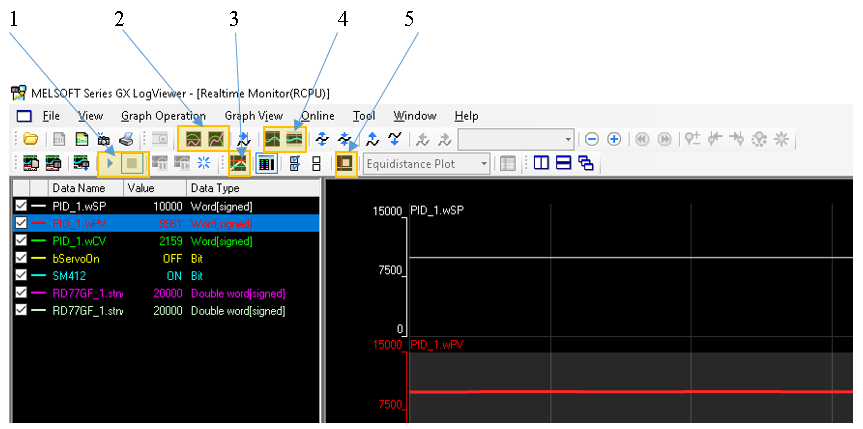Screen dimensions: 863x429
Task: Uncheck the PID_1.wSP checkbox
Action: tap(21, 206)
